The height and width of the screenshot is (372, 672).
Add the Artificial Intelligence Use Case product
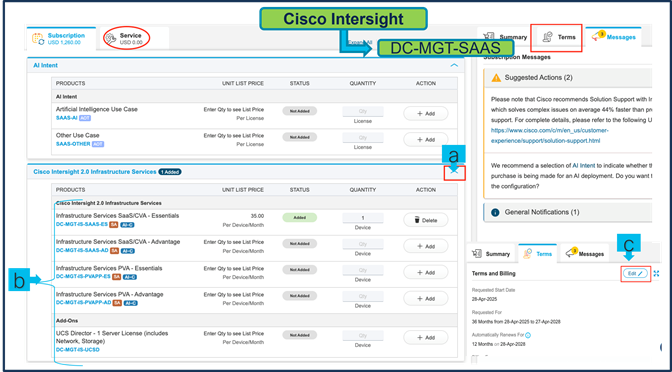[x=426, y=114]
